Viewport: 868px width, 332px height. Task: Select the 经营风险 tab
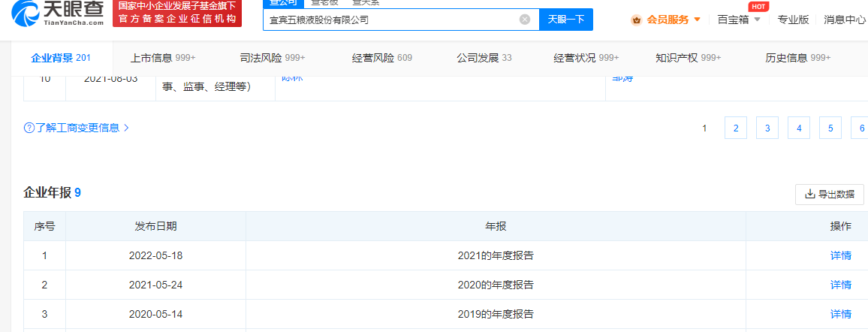[381, 58]
